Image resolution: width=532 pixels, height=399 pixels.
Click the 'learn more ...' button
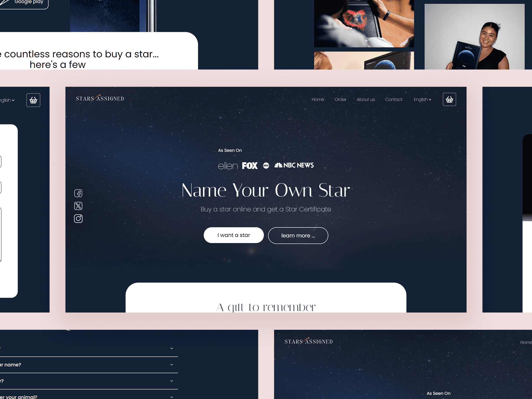298,234
